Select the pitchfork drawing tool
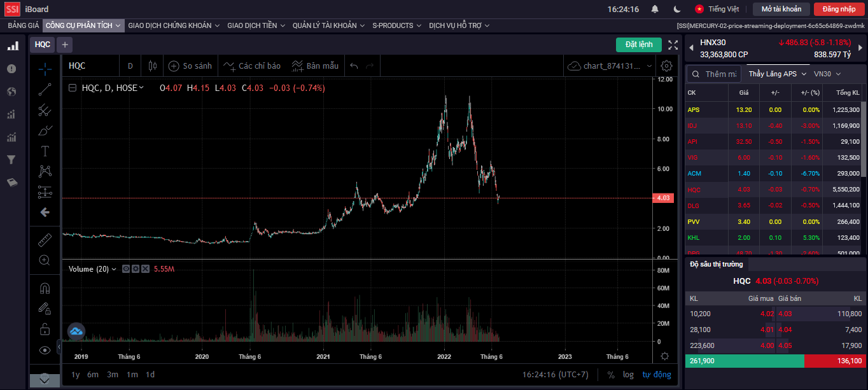The height and width of the screenshot is (390, 868). click(45, 110)
